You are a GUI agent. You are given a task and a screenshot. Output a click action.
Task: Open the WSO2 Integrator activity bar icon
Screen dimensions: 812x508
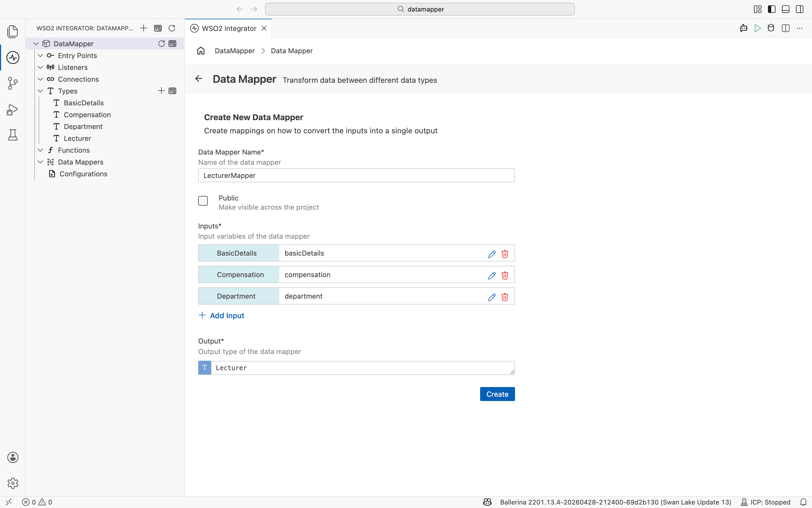point(13,58)
